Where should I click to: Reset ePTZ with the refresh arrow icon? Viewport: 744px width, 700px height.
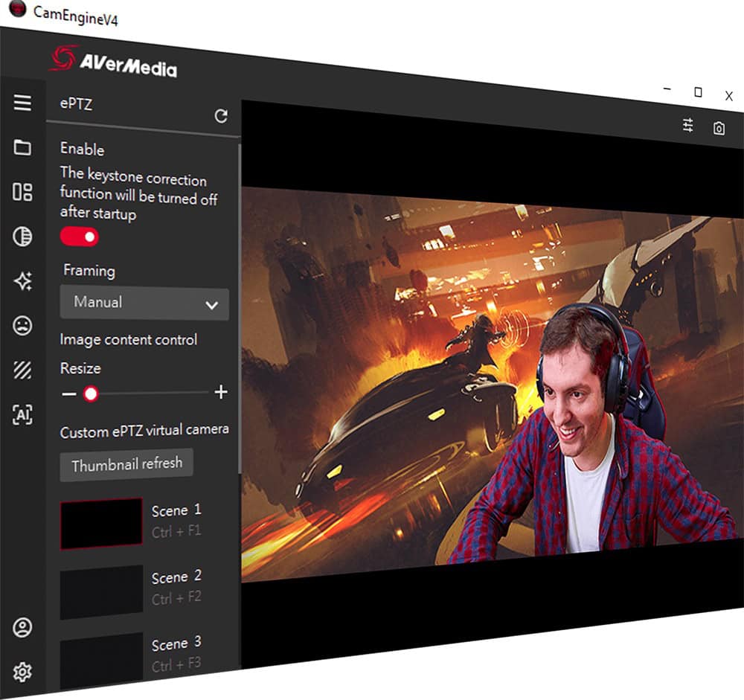pyautogui.click(x=221, y=116)
